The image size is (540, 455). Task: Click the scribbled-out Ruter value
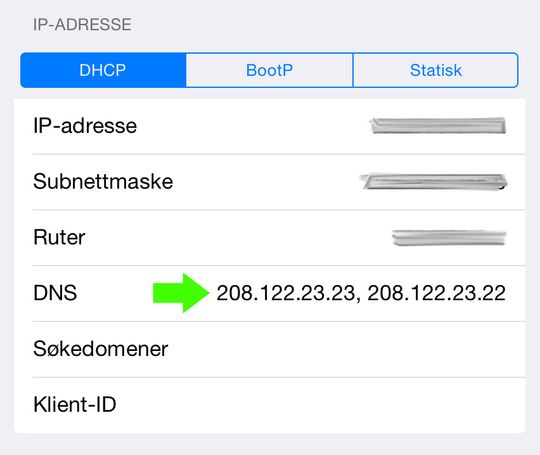(x=449, y=238)
